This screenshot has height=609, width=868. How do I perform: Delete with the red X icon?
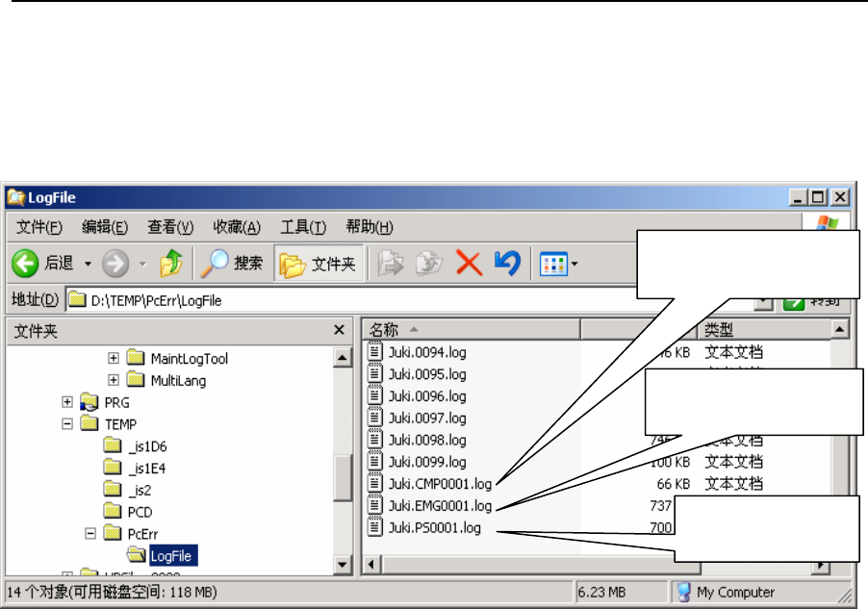click(x=469, y=263)
